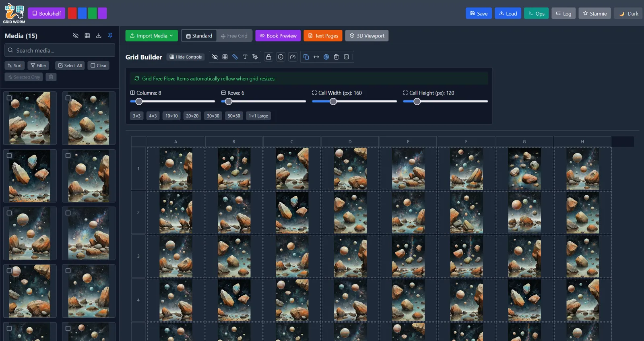Apply the 10×10 grid preset

coord(171,116)
